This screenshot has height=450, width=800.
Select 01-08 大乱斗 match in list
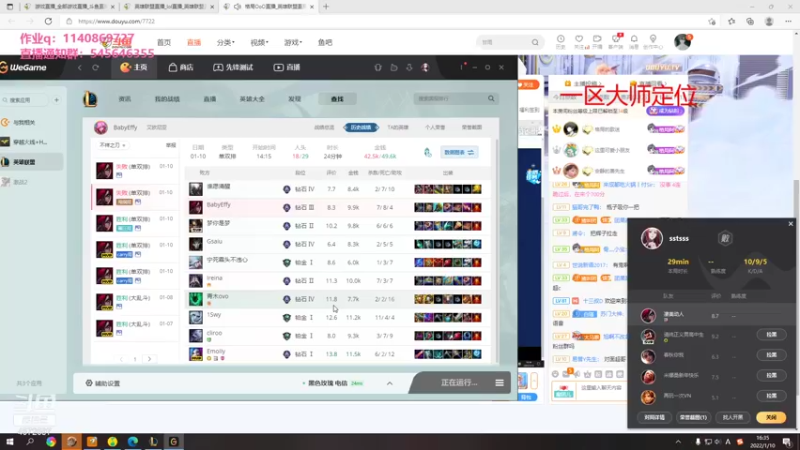point(135,302)
